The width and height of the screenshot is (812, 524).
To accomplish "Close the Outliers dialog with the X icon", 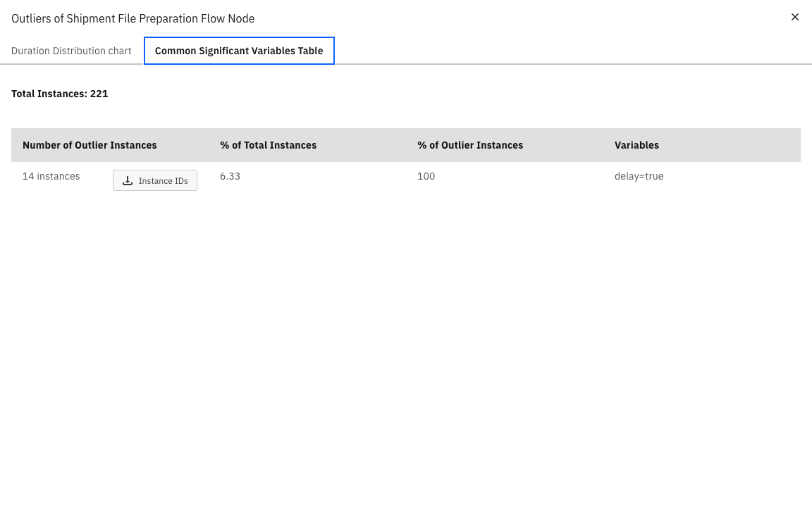I will tap(794, 17).
